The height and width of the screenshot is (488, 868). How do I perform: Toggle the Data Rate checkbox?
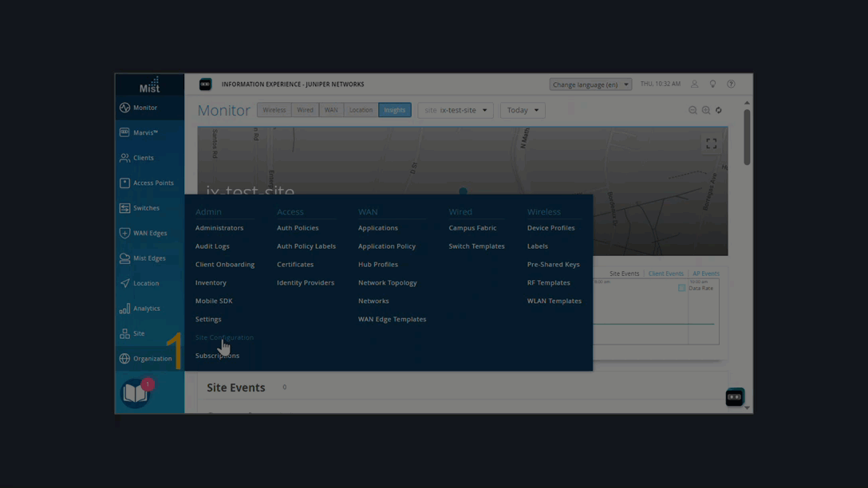(x=681, y=288)
